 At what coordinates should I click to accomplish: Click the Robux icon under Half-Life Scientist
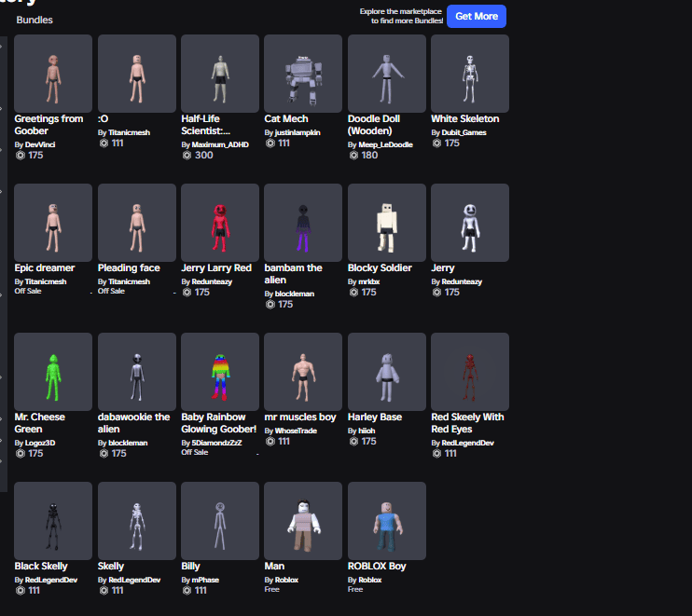187,156
